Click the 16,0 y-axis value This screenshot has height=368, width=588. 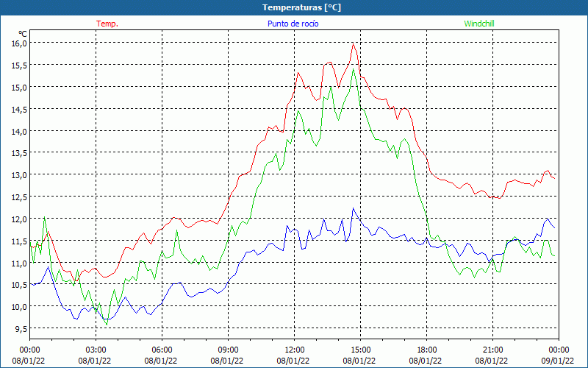(x=20, y=43)
